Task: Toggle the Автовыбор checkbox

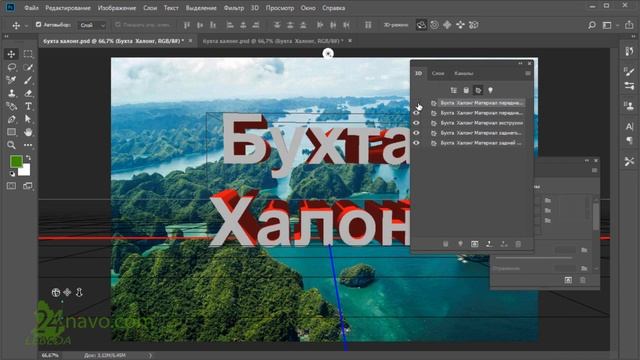Action: pos(38,25)
